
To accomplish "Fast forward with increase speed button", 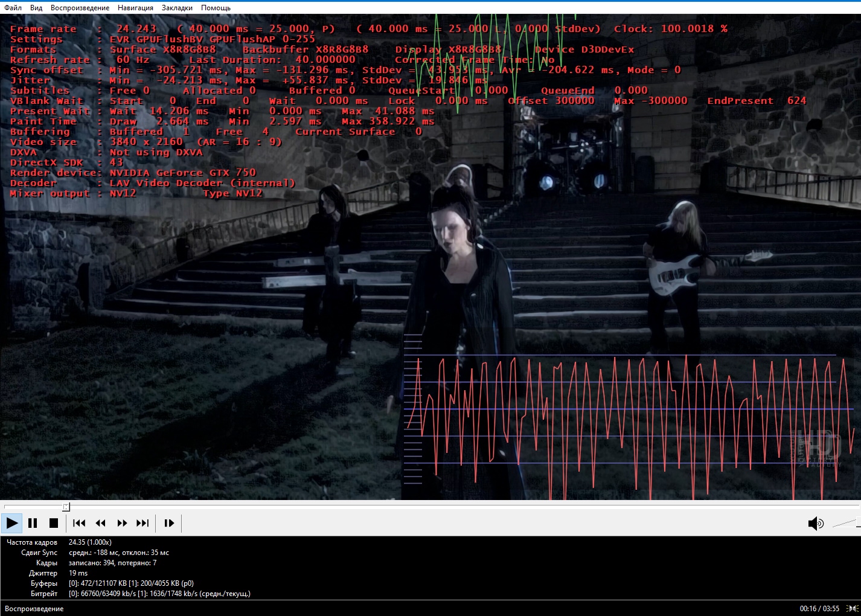I will (122, 523).
